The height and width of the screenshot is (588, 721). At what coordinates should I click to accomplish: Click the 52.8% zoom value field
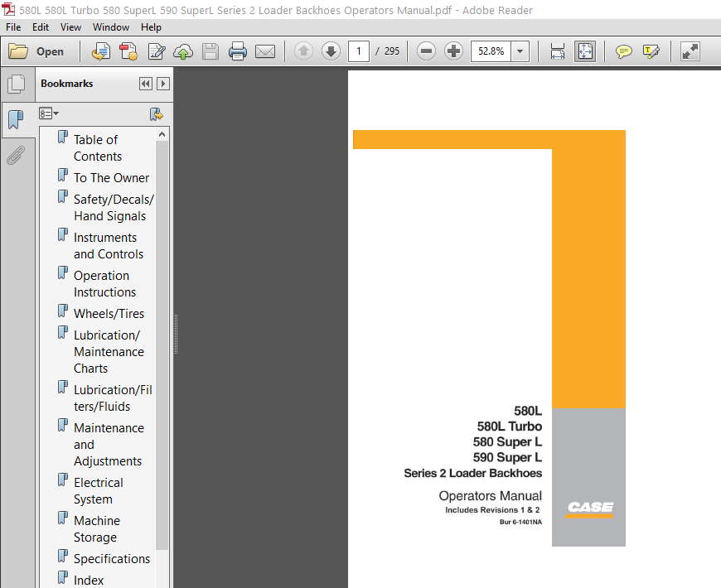[x=491, y=51]
